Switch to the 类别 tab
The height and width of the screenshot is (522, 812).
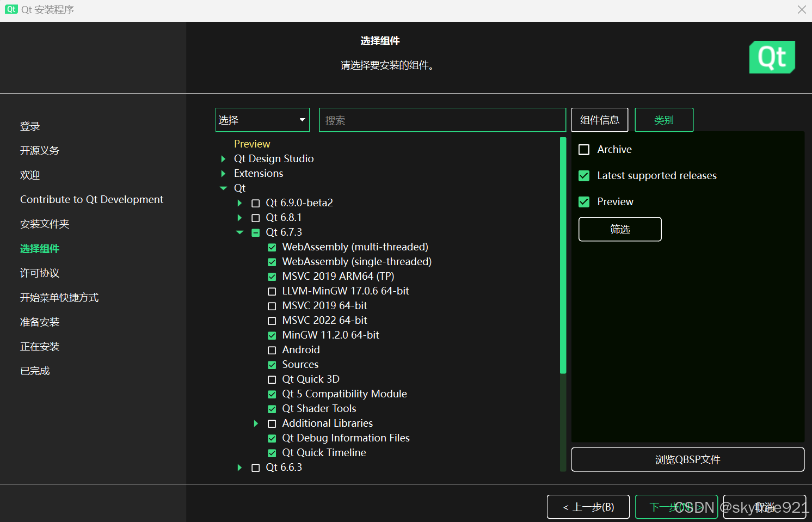coord(664,120)
